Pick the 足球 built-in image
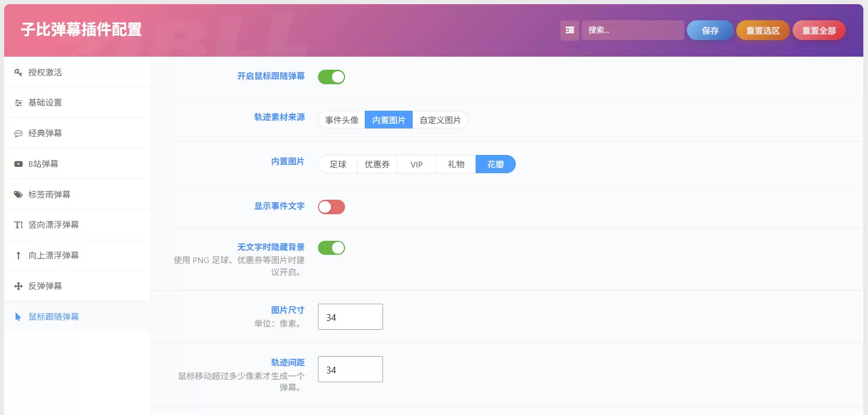 pos(338,164)
